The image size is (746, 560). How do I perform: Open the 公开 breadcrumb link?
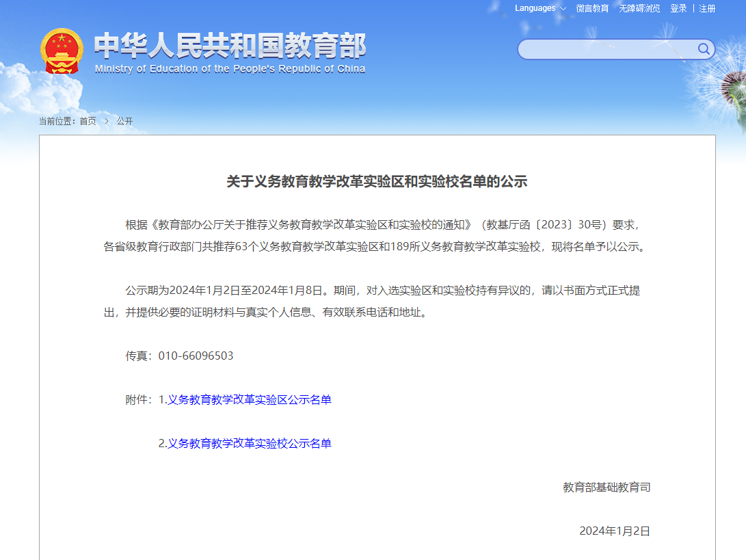point(124,121)
